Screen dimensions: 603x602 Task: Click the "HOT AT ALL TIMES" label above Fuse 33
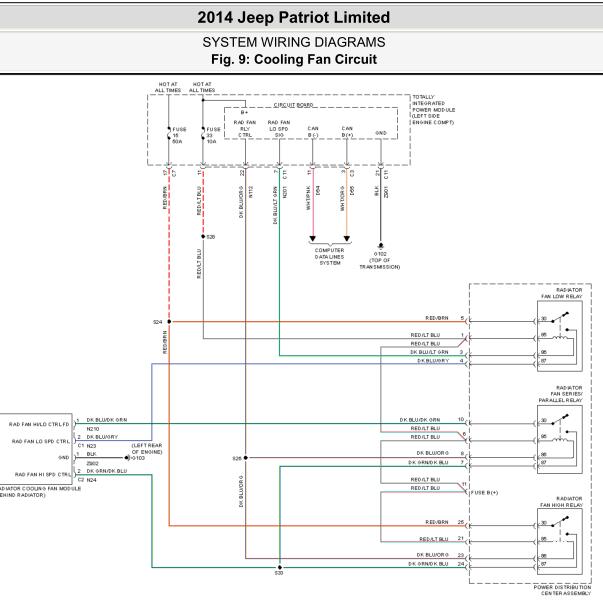click(x=202, y=87)
